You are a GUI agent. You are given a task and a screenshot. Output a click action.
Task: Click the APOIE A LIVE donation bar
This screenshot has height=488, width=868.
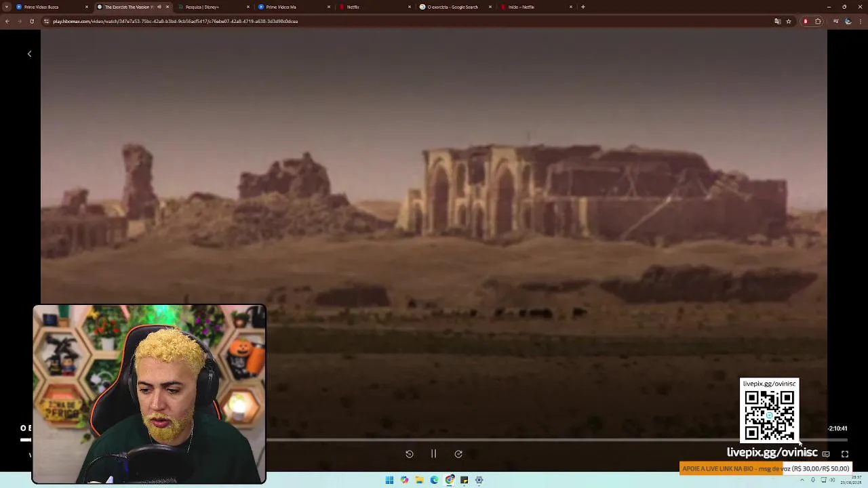765,468
